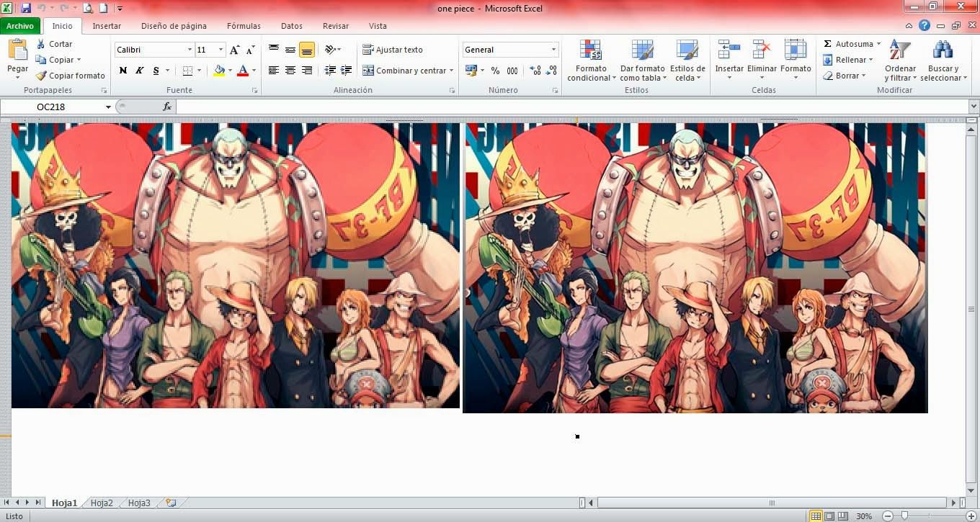Click the font color A icon
The image size is (980, 522).
click(243, 71)
